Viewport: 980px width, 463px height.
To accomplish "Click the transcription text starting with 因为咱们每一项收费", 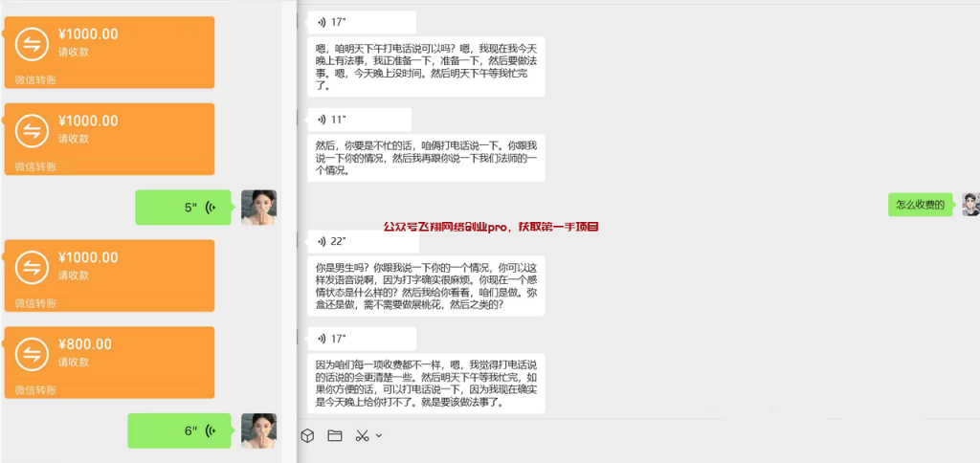I will tap(426, 383).
